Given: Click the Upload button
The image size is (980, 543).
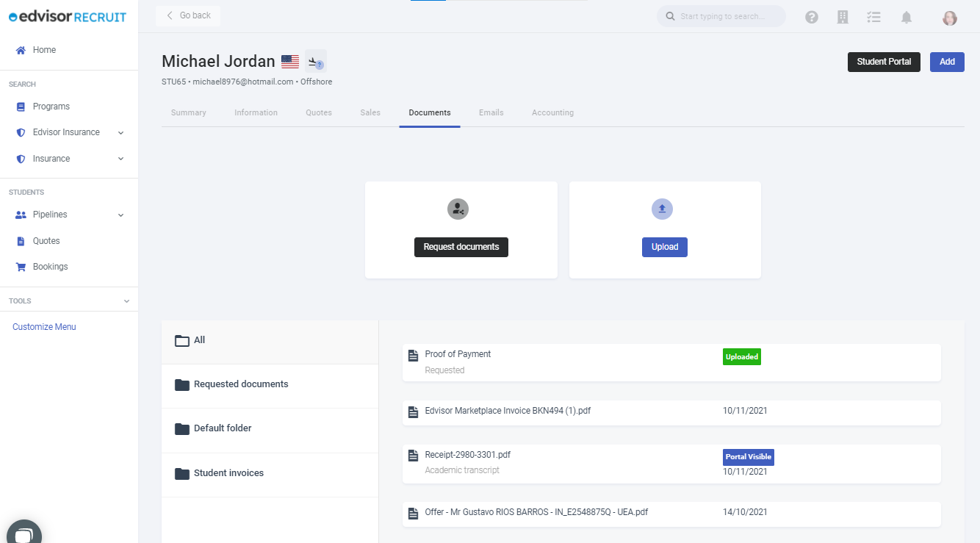Looking at the screenshot, I should pyautogui.click(x=665, y=247).
